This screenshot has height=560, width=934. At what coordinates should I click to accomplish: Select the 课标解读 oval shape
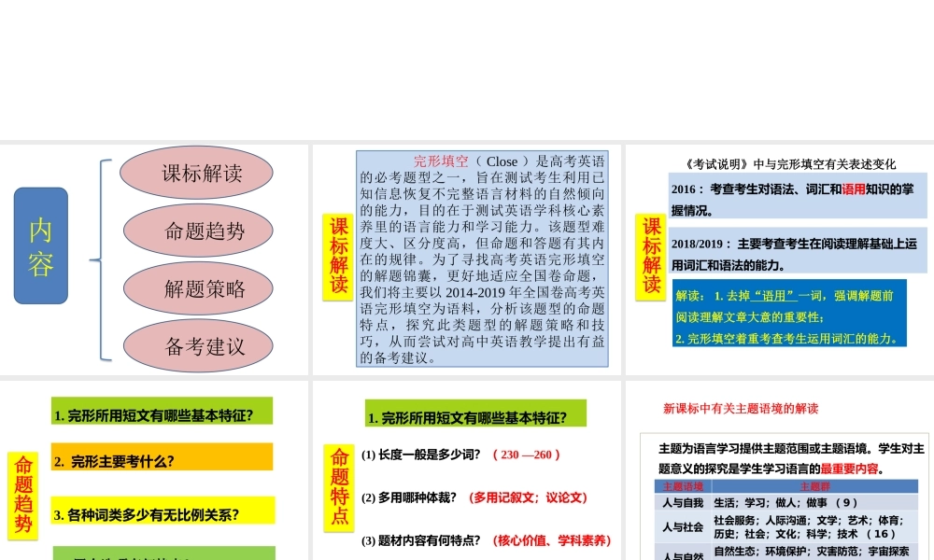pyautogui.click(x=196, y=173)
